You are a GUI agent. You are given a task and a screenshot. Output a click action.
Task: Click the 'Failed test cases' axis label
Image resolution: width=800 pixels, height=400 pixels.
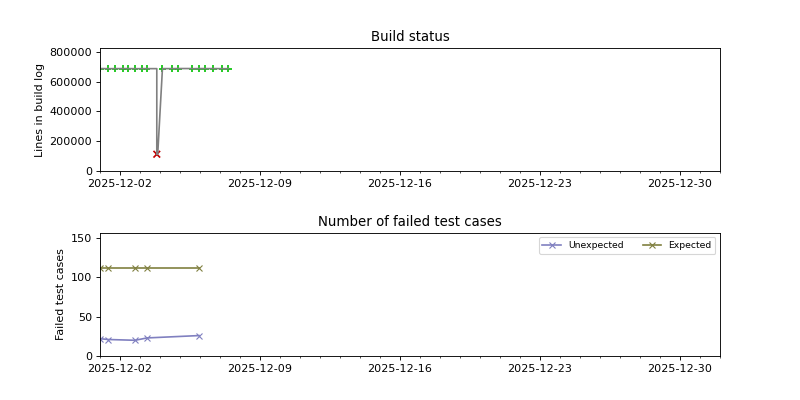(x=60, y=294)
